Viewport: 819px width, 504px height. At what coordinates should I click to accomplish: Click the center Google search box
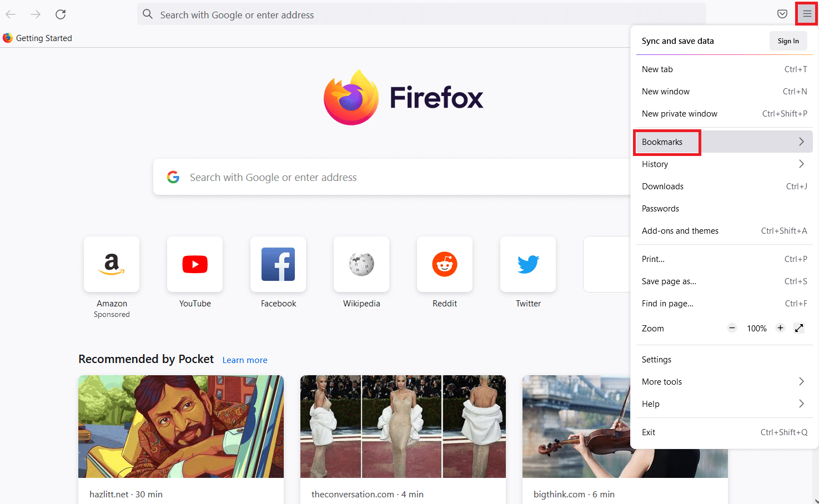[x=391, y=177]
